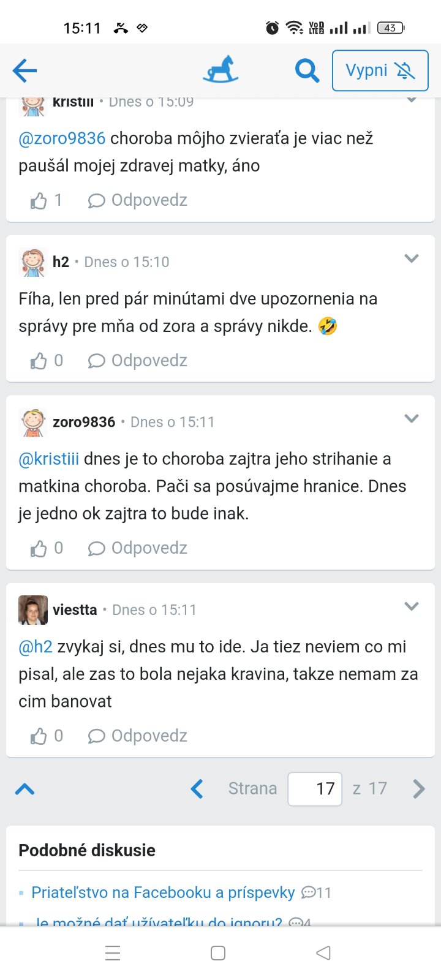Viewport: 441px width, 980px height.
Task: Open search with the magnifier icon
Action: pyautogui.click(x=307, y=70)
